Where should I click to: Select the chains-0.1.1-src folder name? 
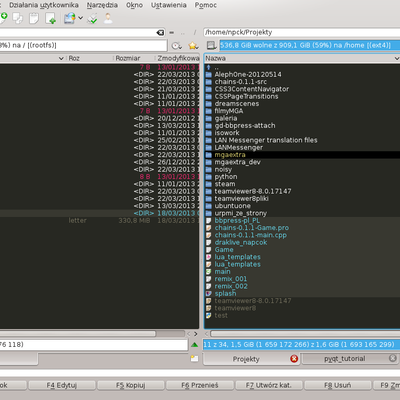tap(241, 82)
